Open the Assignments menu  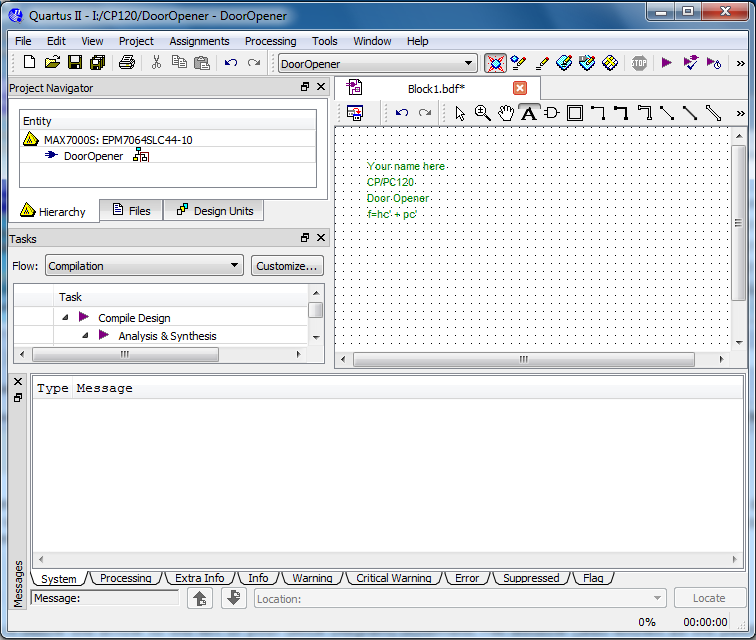point(199,41)
